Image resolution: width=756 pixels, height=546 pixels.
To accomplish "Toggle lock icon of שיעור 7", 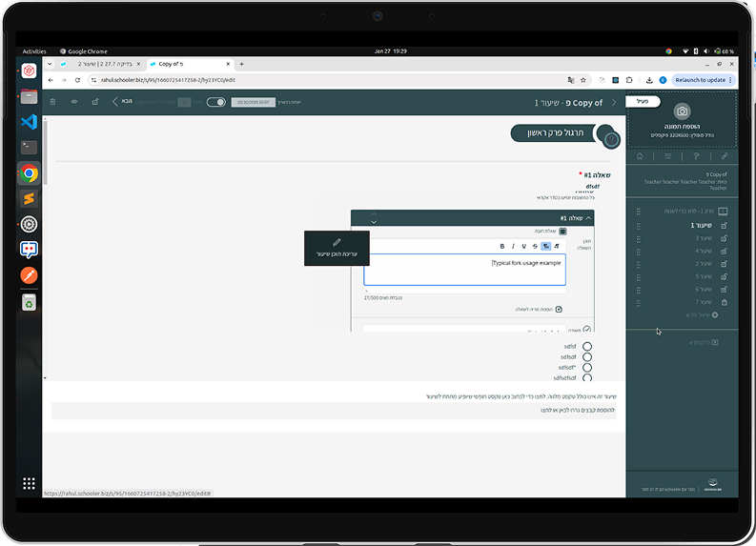I will pos(725,302).
